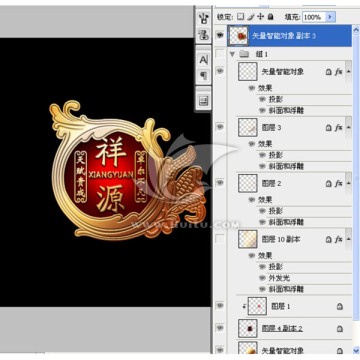
Task: Click the lock transparent pixels icon
Action: click(240, 17)
